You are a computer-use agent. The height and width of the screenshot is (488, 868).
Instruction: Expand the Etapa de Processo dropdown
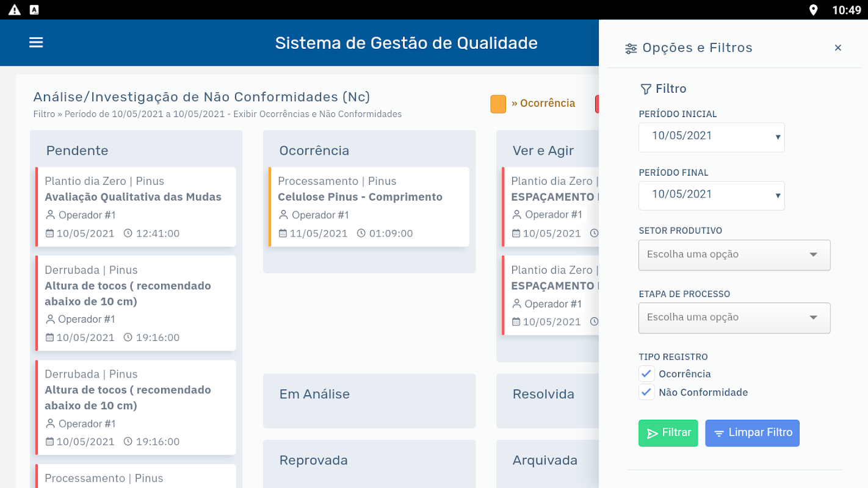pyautogui.click(x=734, y=318)
